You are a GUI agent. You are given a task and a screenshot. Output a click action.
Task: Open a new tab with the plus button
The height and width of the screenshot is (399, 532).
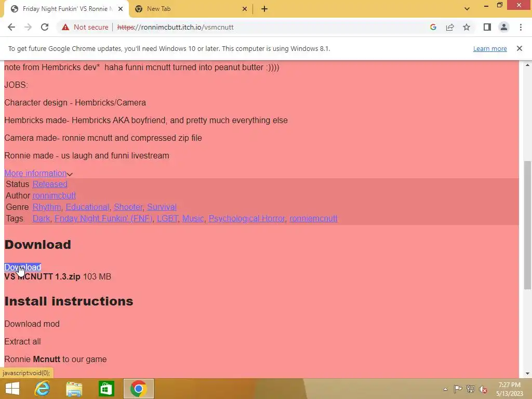(x=264, y=9)
